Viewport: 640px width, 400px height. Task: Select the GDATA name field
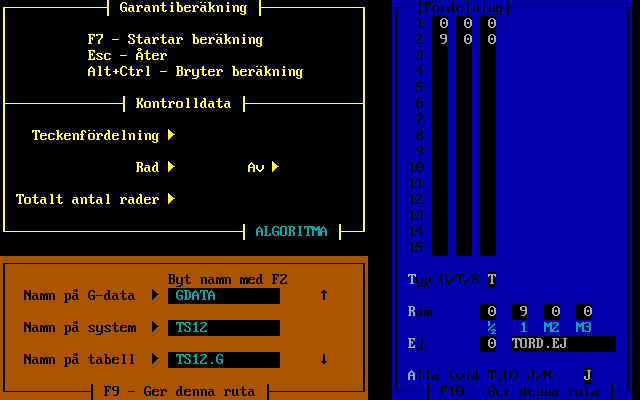coord(224,296)
